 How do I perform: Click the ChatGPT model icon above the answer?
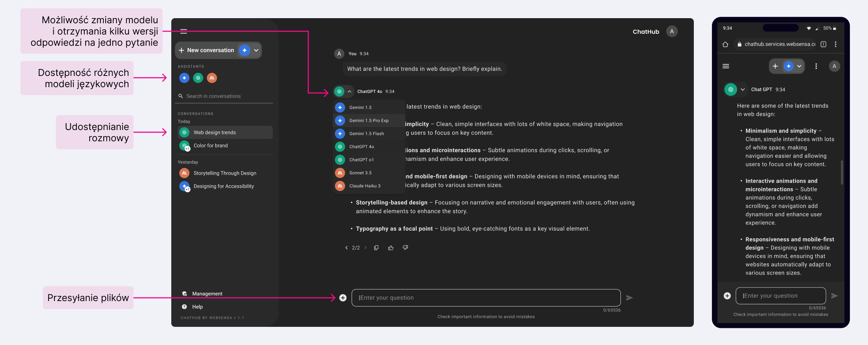[339, 92]
